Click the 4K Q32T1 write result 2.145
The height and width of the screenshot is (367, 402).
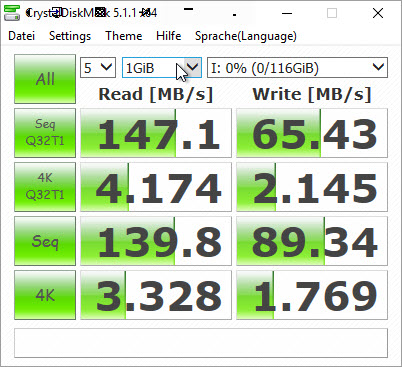click(312, 187)
